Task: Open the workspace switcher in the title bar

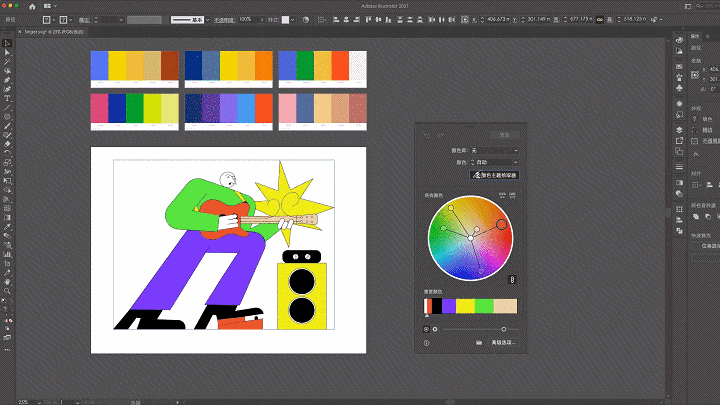Action: pyautogui.click(x=690, y=6)
